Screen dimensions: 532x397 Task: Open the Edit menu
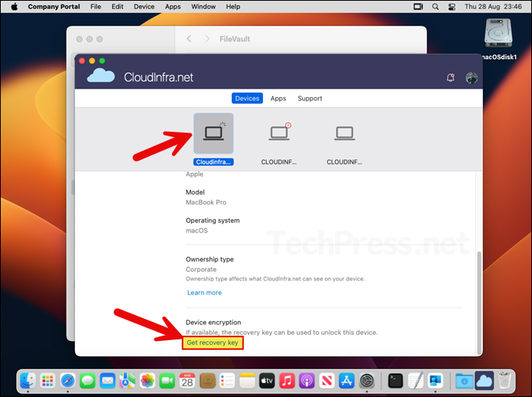(x=117, y=7)
